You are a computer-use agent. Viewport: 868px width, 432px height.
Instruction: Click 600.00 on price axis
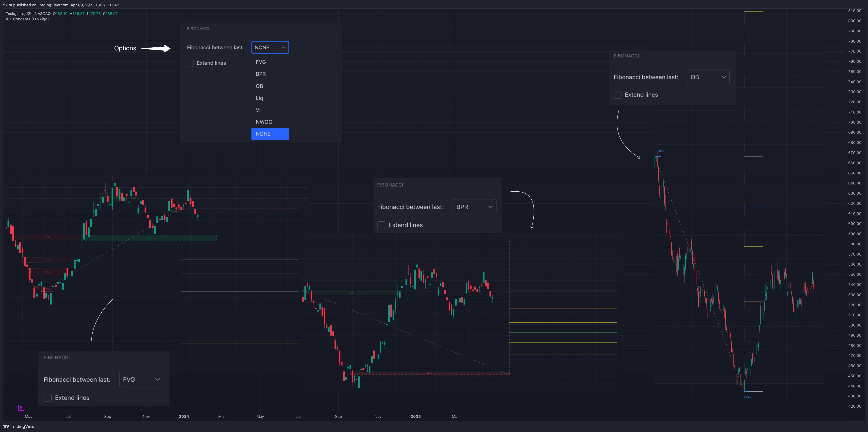[855, 224]
